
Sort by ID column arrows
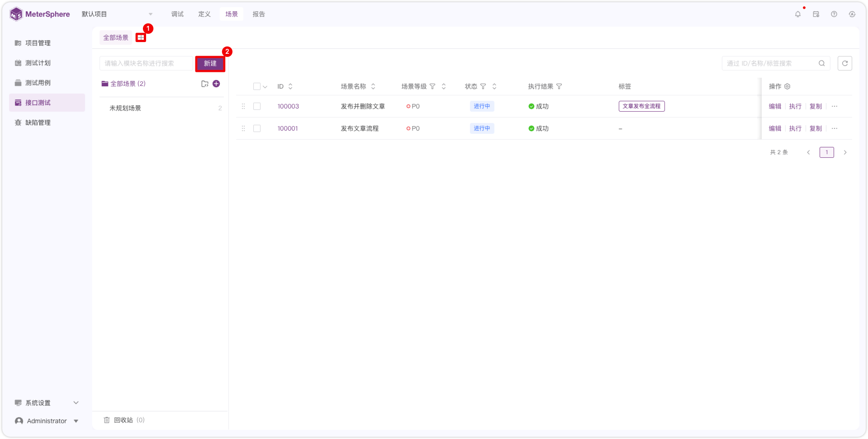(290, 86)
